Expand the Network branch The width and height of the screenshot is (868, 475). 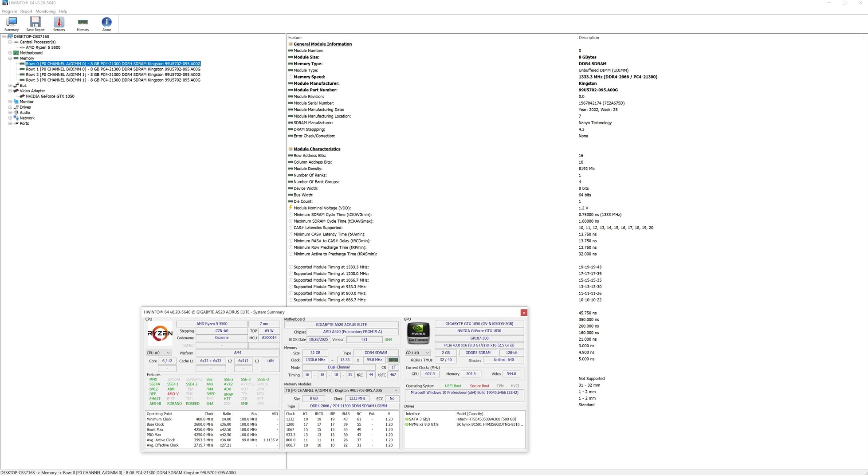coord(10,118)
